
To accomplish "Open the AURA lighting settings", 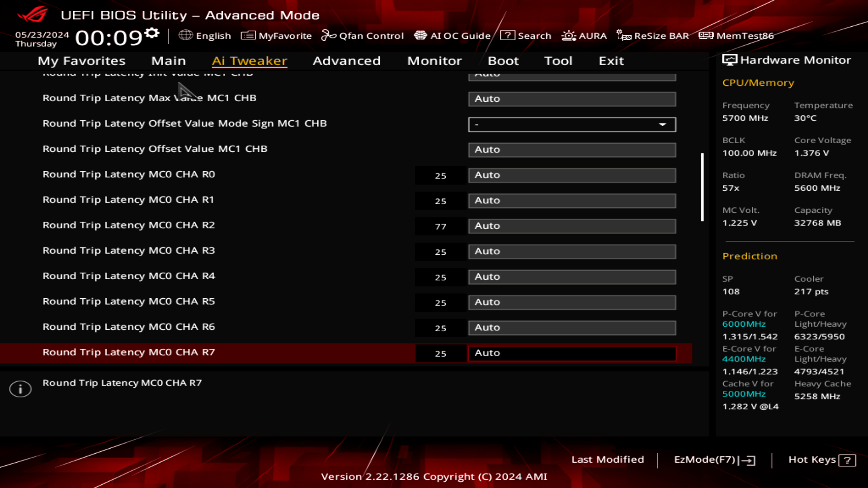I will point(584,36).
